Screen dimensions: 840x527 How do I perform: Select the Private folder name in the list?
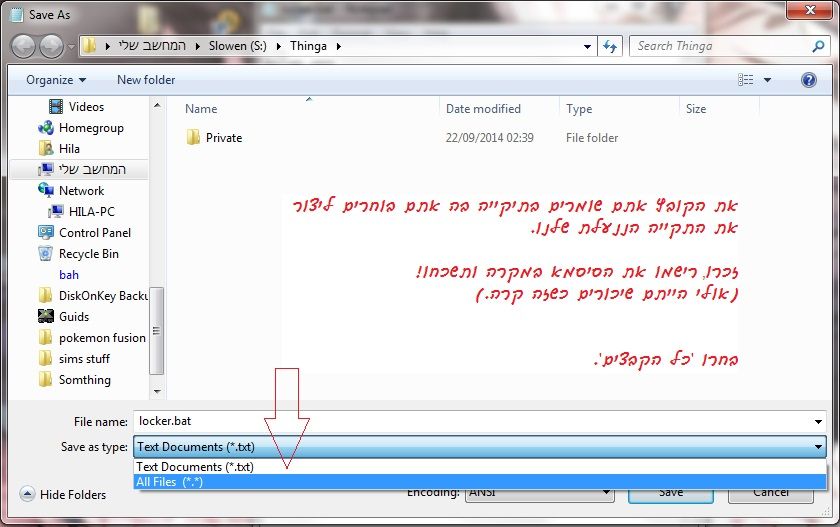tap(224, 138)
